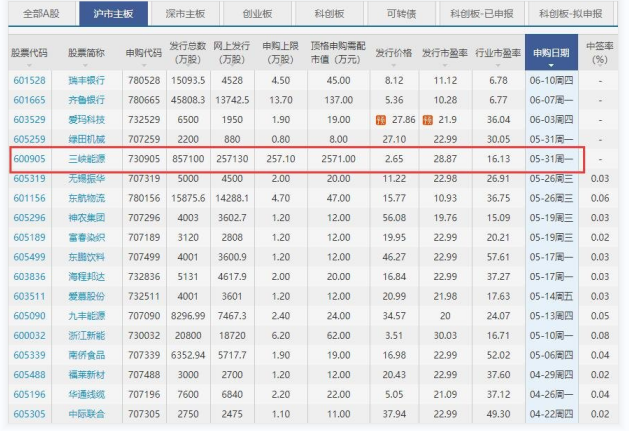Open stock code 603836 link

point(29,277)
